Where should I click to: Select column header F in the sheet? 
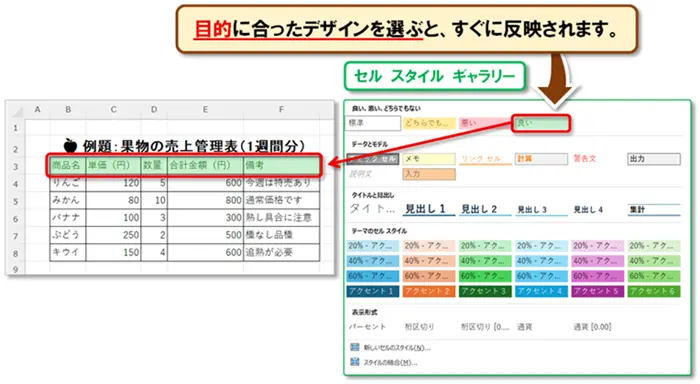pos(281,109)
